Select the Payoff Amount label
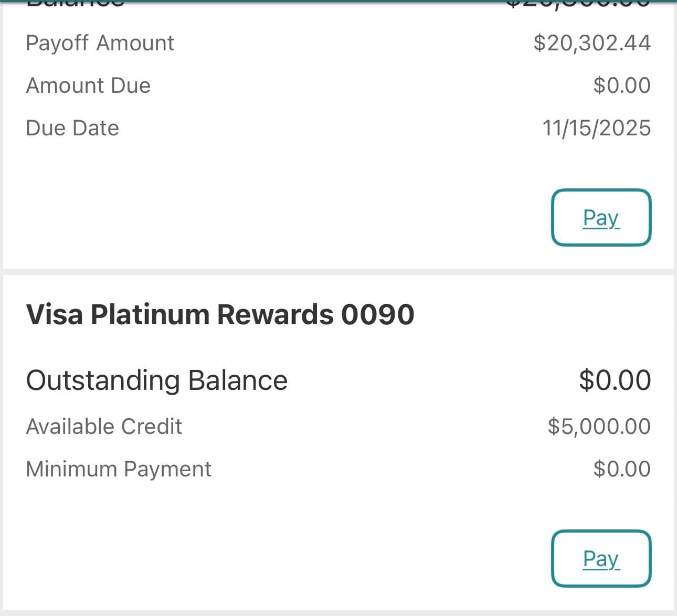677x616 pixels. tap(100, 43)
